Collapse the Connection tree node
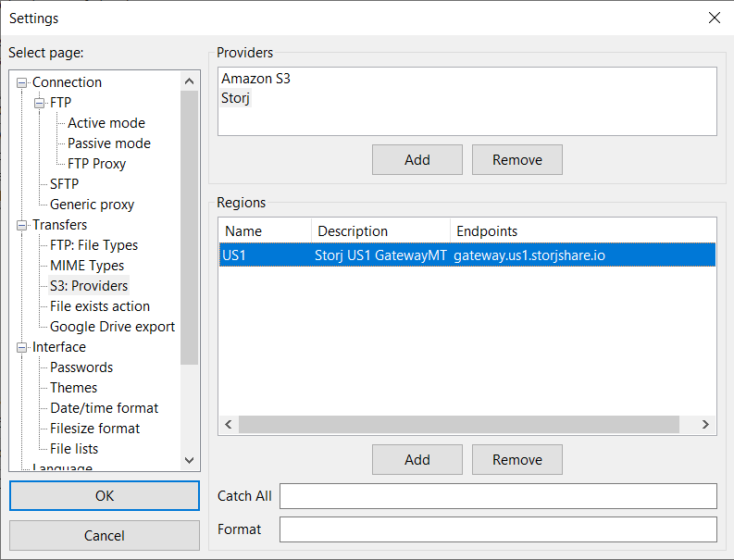This screenshot has height=560, width=734. (x=21, y=83)
